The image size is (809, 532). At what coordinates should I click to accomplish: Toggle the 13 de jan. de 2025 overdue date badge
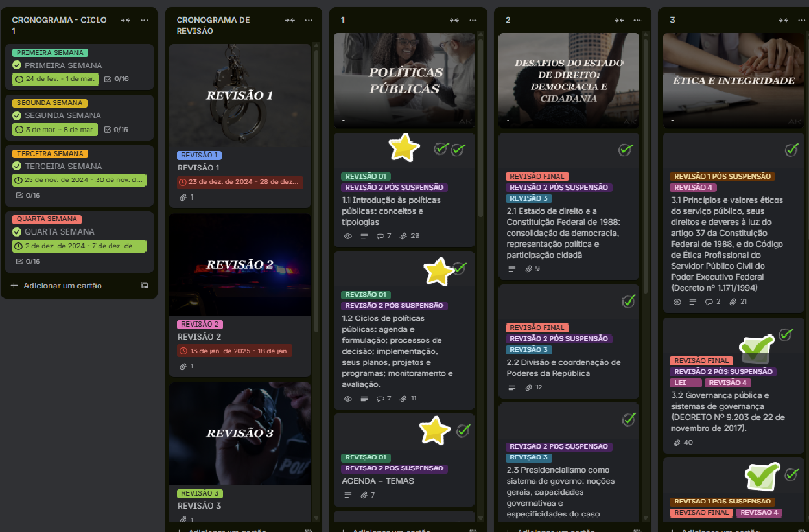(x=235, y=351)
